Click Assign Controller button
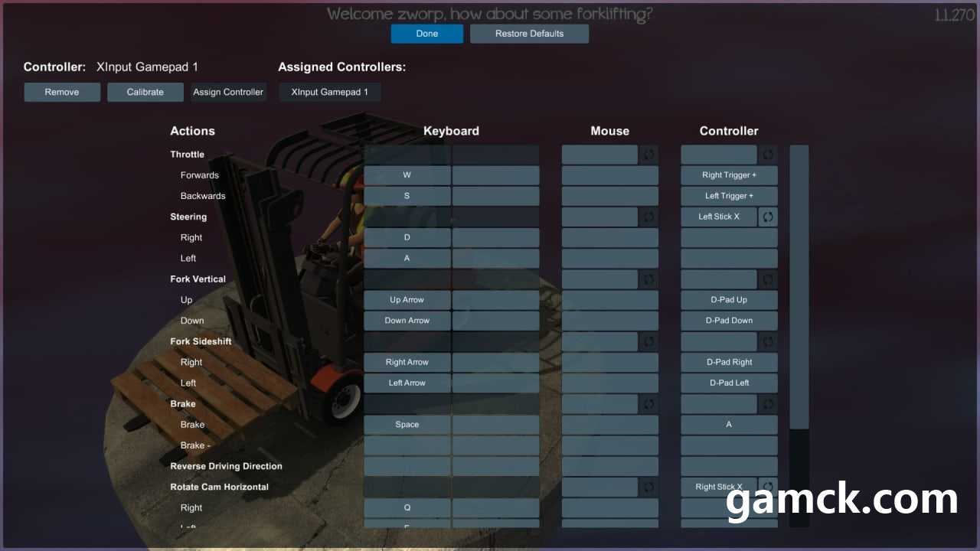 point(228,92)
